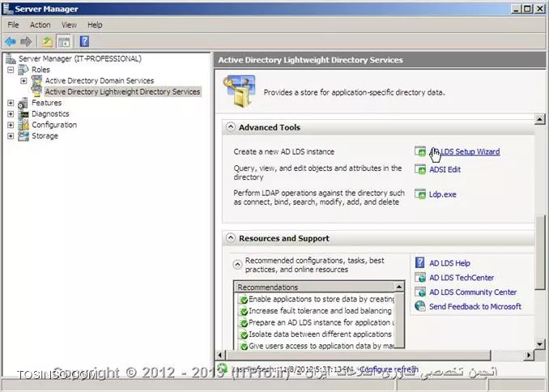Click the AD LDS Help question icon

pyautogui.click(x=419, y=262)
